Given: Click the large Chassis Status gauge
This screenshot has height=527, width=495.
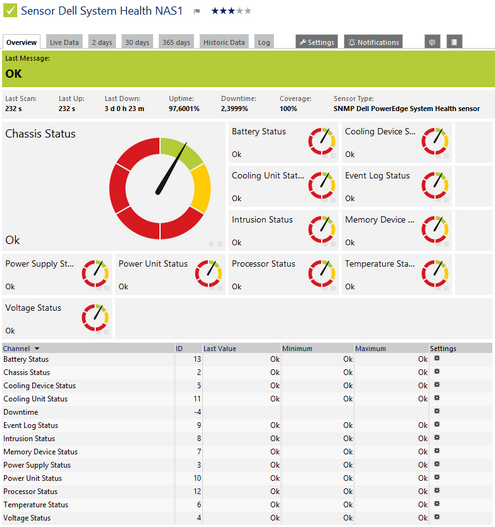Looking at the screenshot, I should click(160, 188).
